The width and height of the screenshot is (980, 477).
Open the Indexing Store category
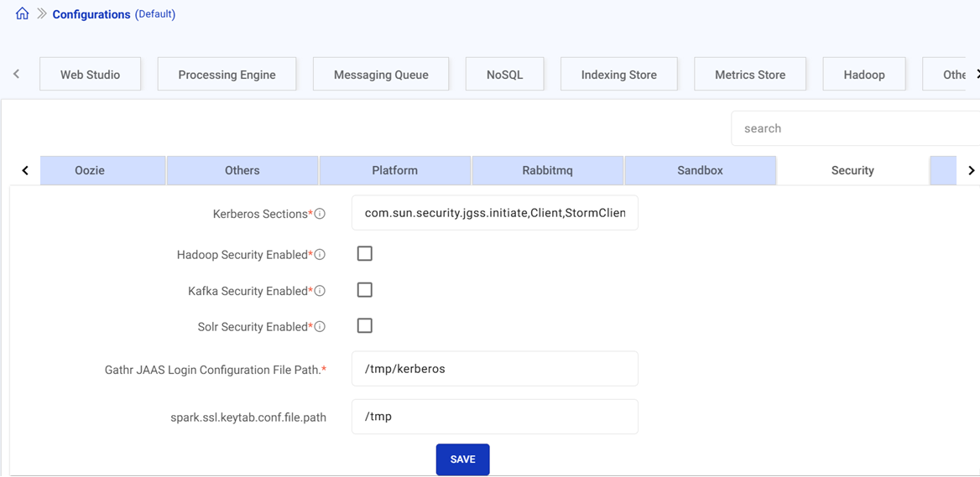[618, 75]
